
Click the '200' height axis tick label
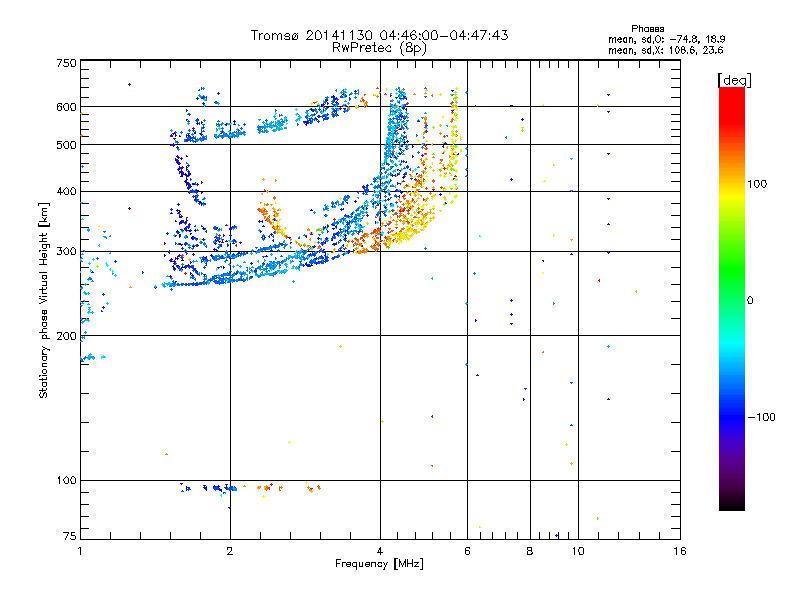pos(66,336)
